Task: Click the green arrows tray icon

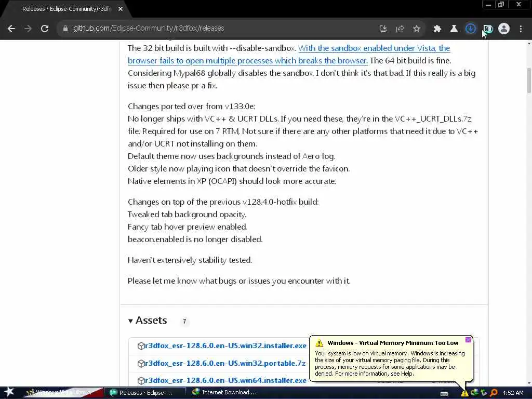Action: pos(484,393)
